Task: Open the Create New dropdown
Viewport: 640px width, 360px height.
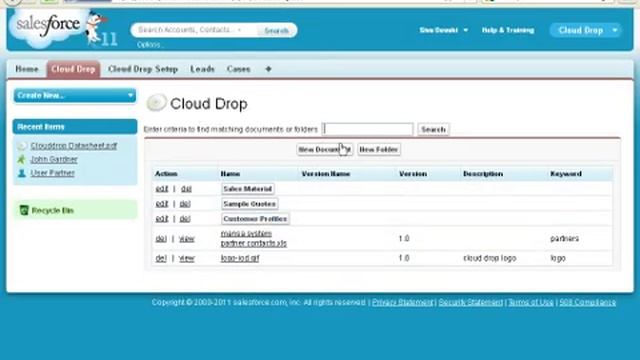Action: (x=75, y=96)
